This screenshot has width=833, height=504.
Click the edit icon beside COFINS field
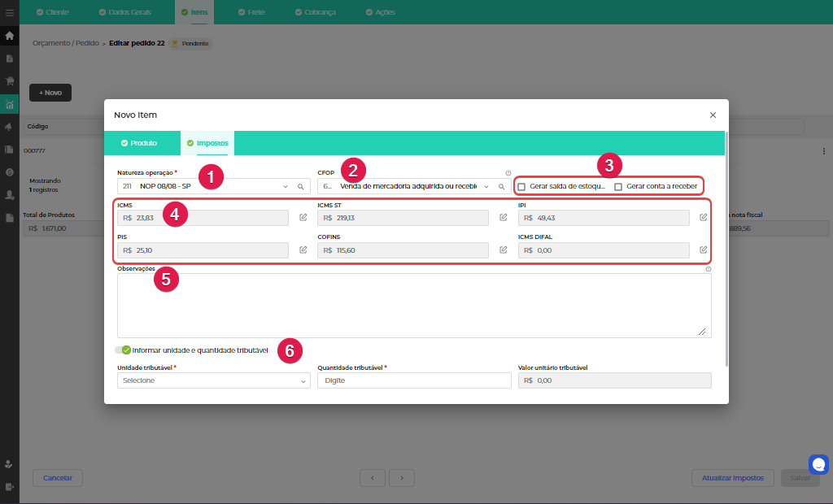pos(503,250)
